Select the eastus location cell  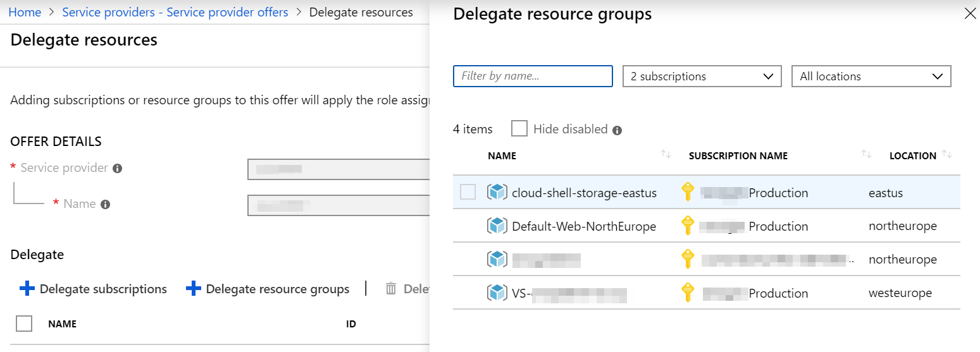[887, 193]
